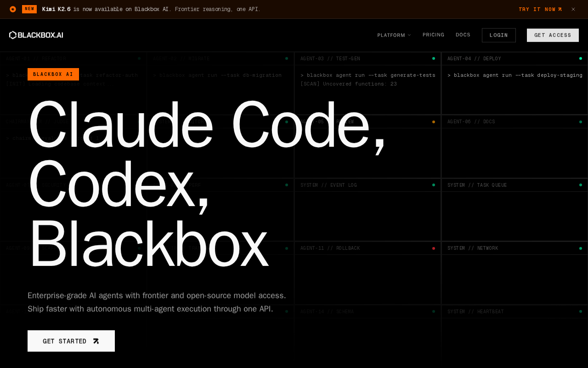Screen dimensions: 588x368
Task: Click the 'AGENT-03 // TEST-GEN' panel title
Action: [330, 59]
